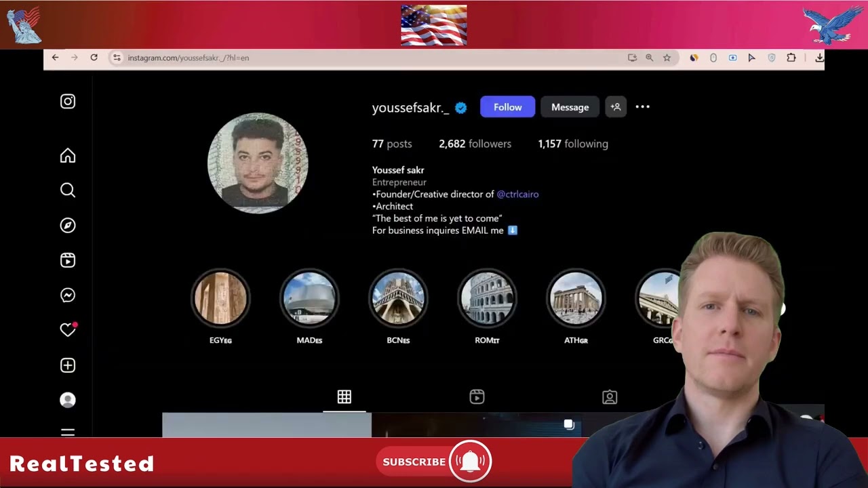Go to Home feed in sidebar
The image size is (868, 488).
point(68,156)
